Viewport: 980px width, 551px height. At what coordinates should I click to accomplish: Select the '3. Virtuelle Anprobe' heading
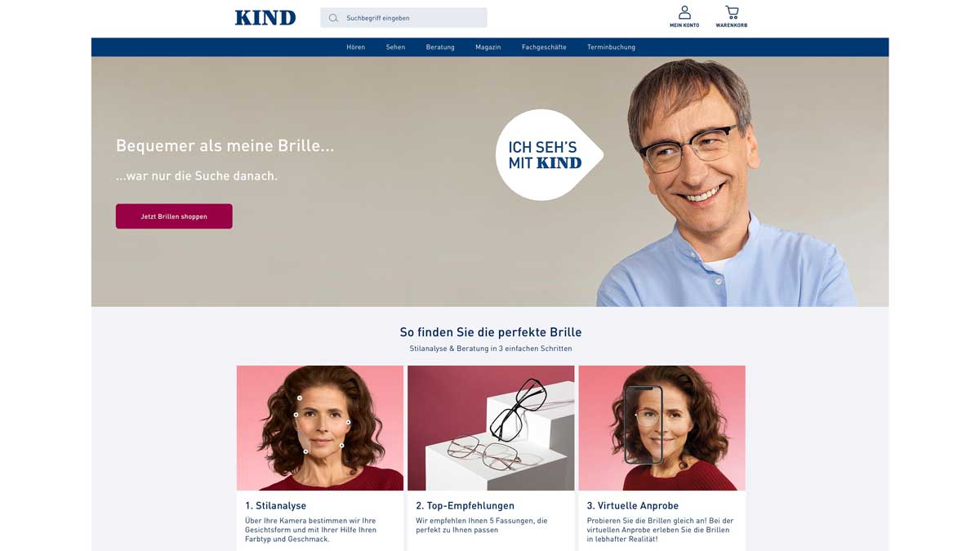[632, 505]
